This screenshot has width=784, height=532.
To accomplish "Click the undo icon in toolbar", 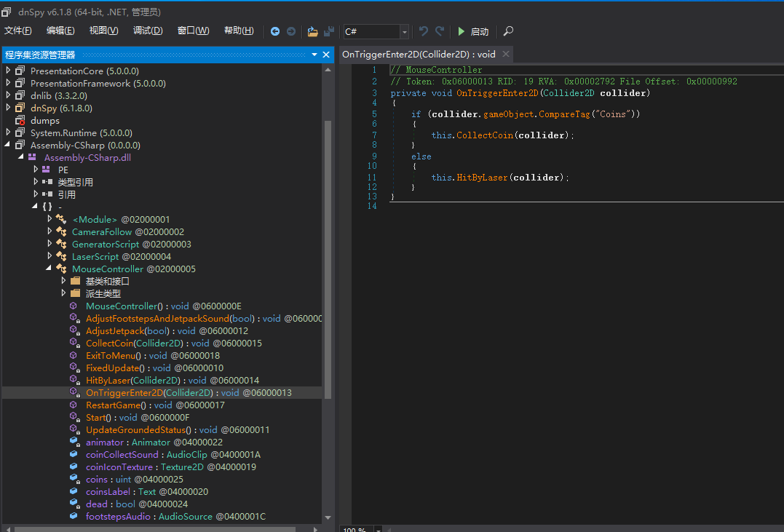I will pyautogui.click(x=423, y=31).
